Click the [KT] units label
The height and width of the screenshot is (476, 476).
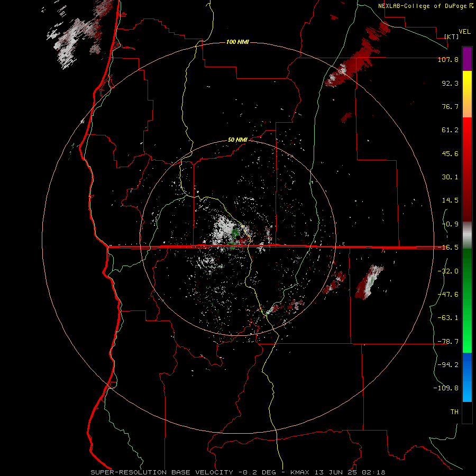[x=452, y=36]
